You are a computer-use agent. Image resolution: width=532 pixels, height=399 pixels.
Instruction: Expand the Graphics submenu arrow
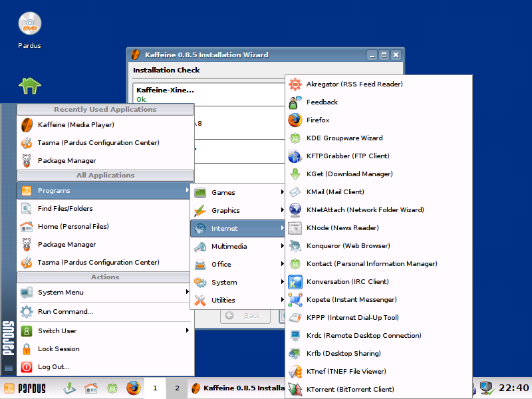click(x=282, y=210)
